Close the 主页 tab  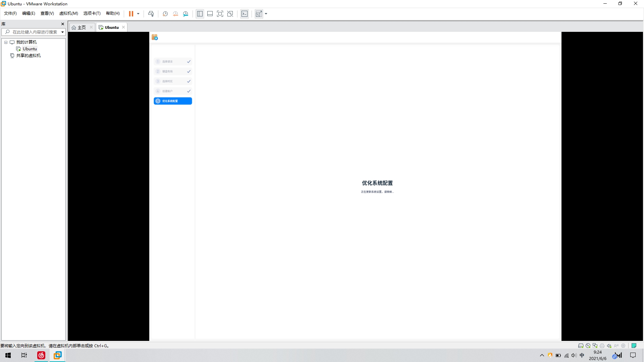(x=91, y=27)
